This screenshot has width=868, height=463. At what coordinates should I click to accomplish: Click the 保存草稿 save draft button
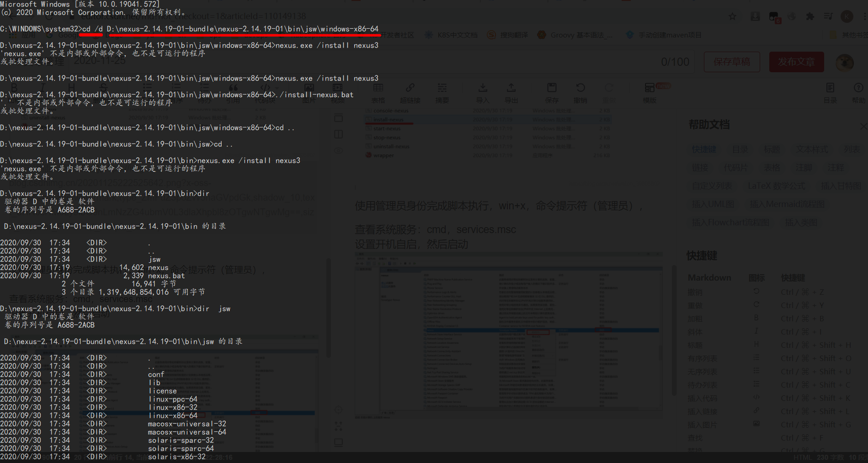click(732, 62)
